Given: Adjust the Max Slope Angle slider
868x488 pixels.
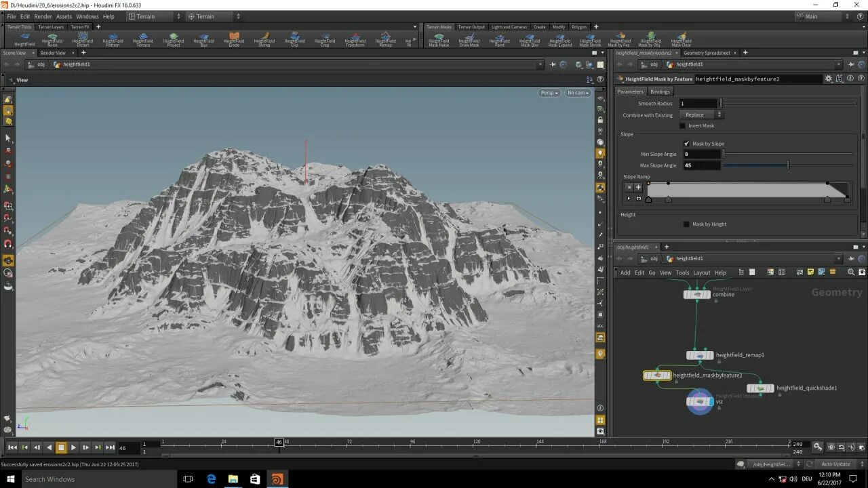Looking at the screenshot, I should [x=788, y=165].
